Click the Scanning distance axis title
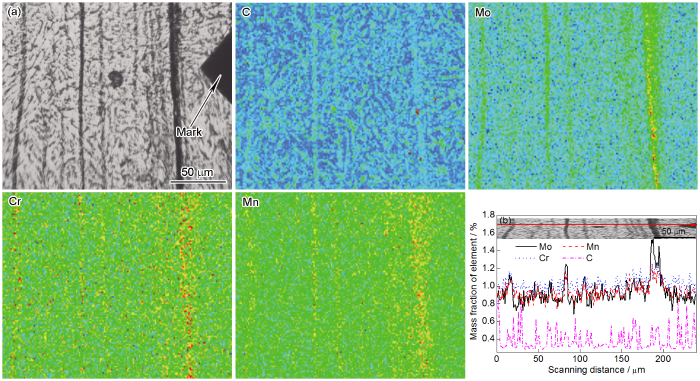Viewport: 700px width, 381px height. (596, 370)
